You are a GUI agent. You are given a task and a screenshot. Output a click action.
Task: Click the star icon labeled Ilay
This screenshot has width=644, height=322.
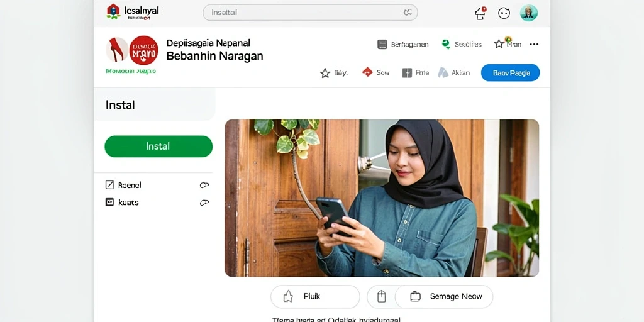pos(325,73)
